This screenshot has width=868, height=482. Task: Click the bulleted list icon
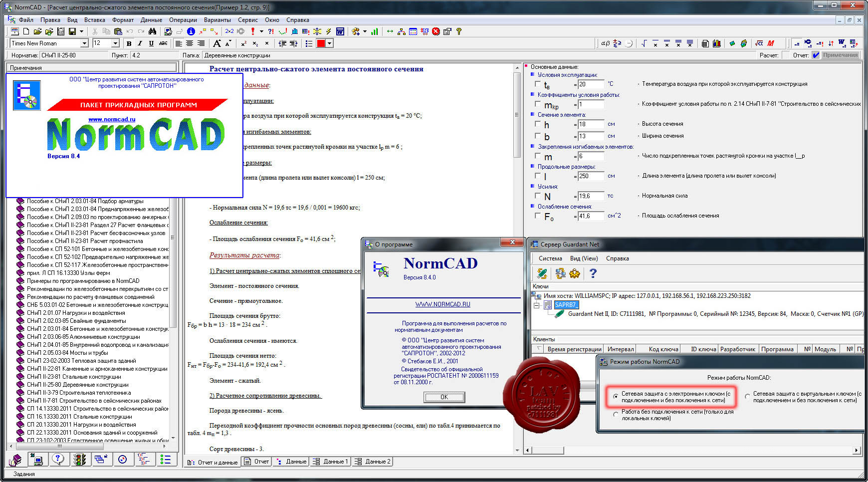pos(309,43)
